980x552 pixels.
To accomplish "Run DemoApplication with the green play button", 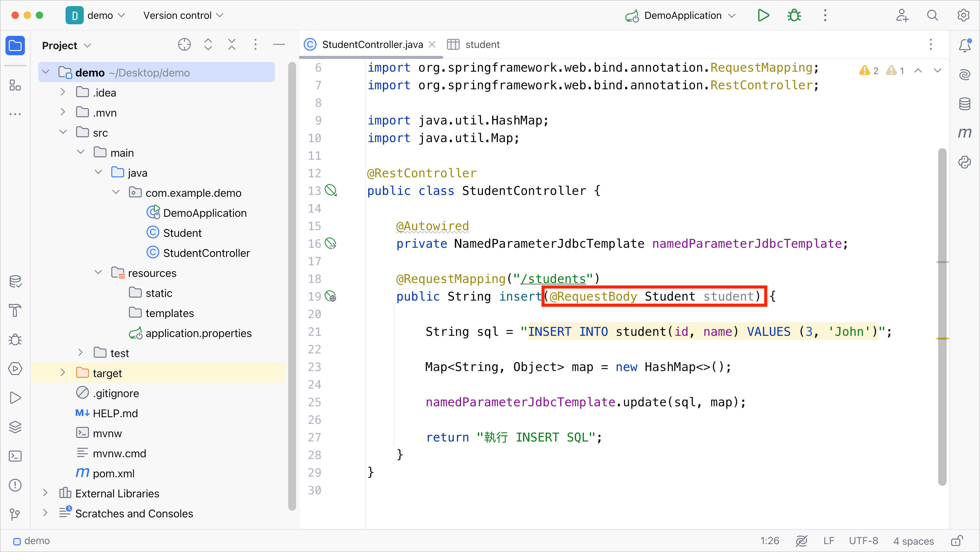I will click(x=763, y=15).
